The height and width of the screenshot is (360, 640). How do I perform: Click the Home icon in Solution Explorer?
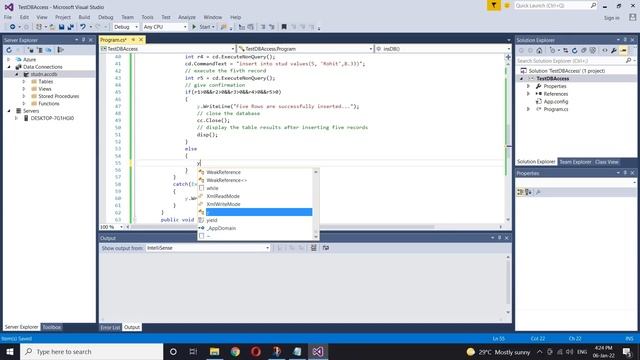tap(539, 51)
